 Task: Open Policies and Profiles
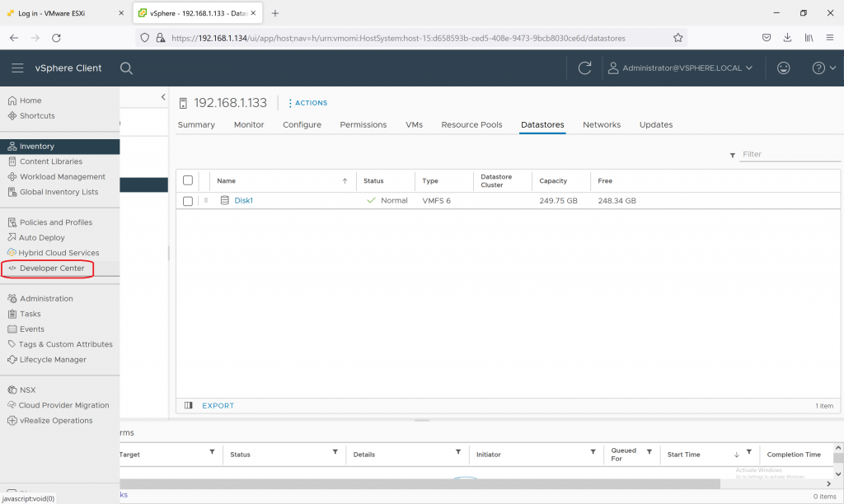[x=50, y=222]
